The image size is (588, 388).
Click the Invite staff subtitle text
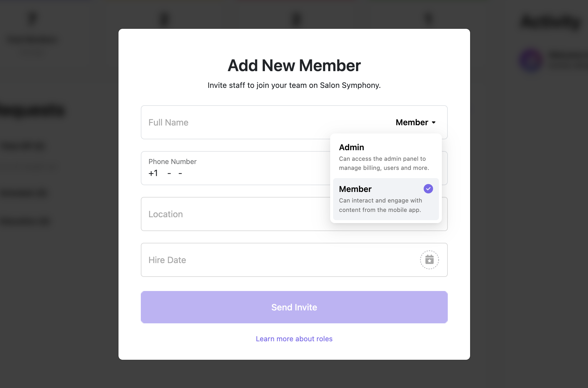pos(294,85)
